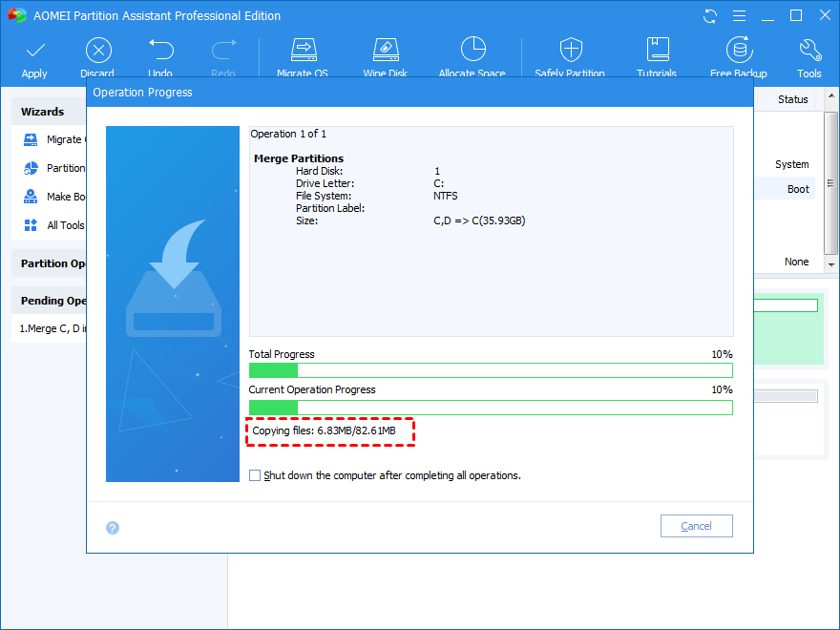
Task: Click the Copying files status text
Action: (x=325, y=430)
